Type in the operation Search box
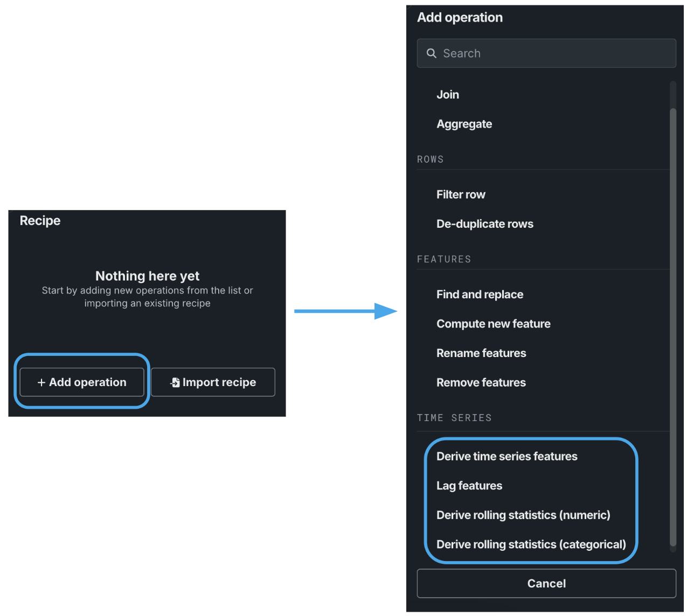 [555, 53]
